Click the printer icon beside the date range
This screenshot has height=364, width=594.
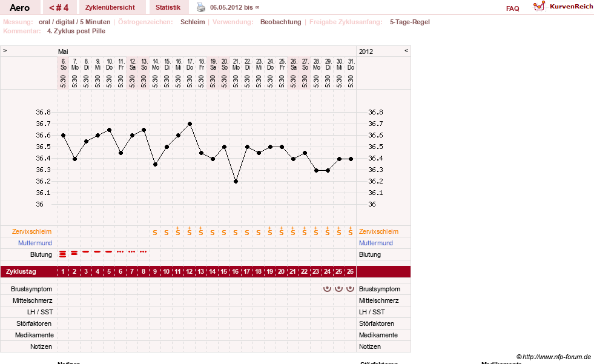click(201, 7)
